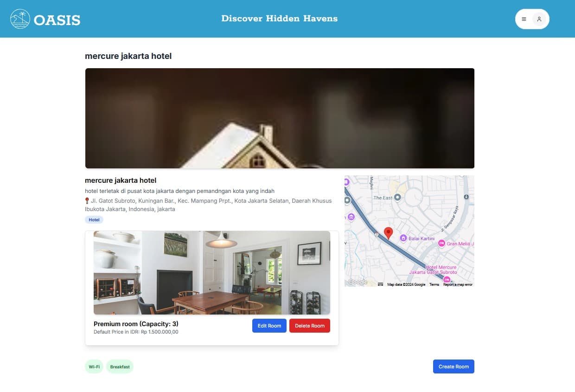Image resolution: width=575 pixels, height=392 pixels.
Task: Click Report a map error link
Action: [x=458, y=284]
